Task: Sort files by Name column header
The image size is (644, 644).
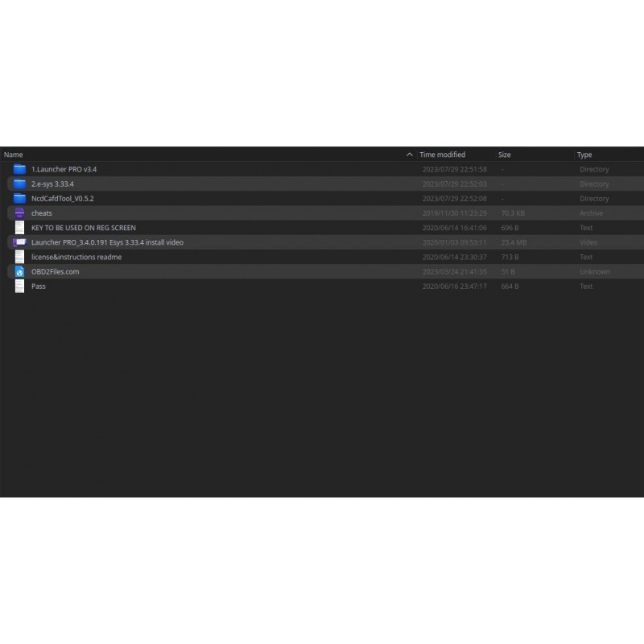Action: tap(13, 155)
